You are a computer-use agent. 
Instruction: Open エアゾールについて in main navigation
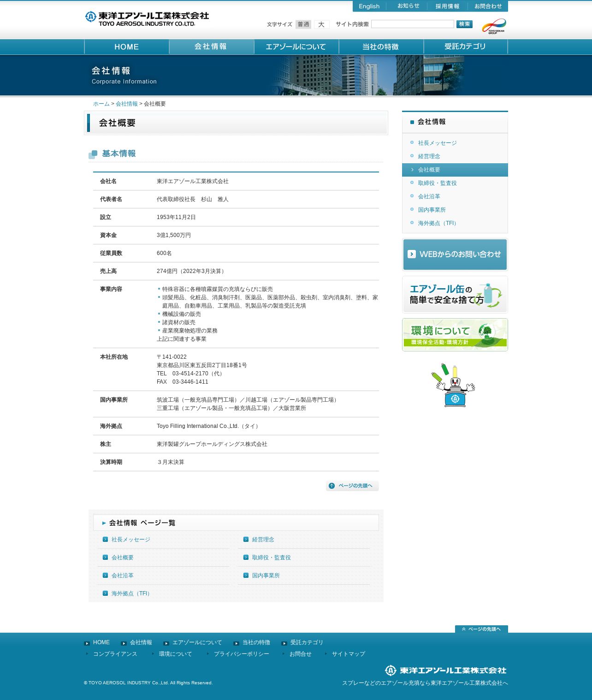click(x=296, y=47)
